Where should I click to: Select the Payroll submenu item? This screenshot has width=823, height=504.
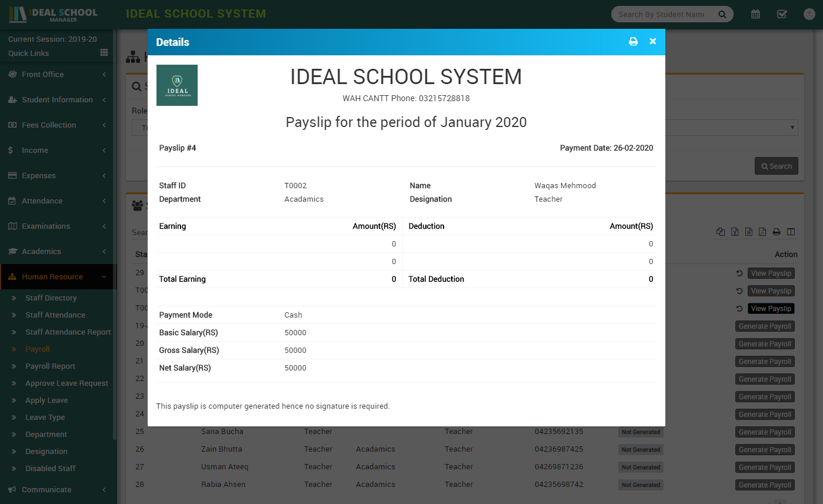pos(38,349)
